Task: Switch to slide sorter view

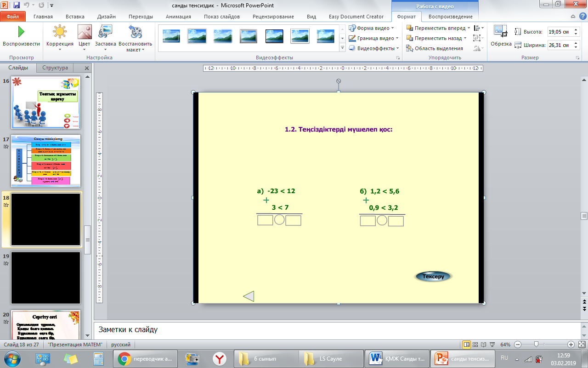Action: (x=475, y=345)
